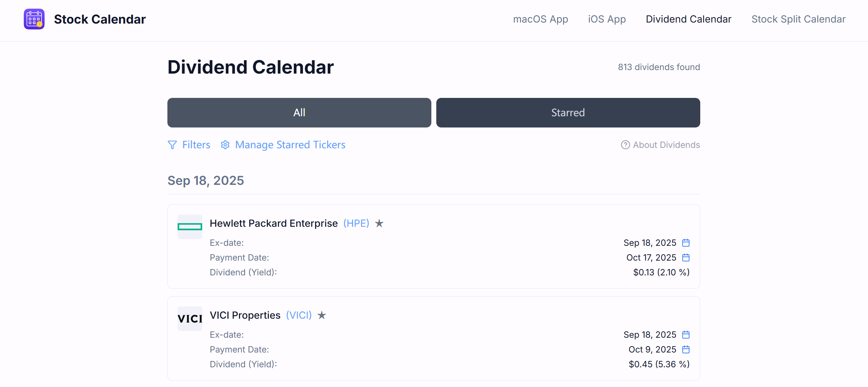The image size is (868, 387).
Task: Add VICI ex-date to calendar
Action: pyautogui.click(x=686, y=335)
